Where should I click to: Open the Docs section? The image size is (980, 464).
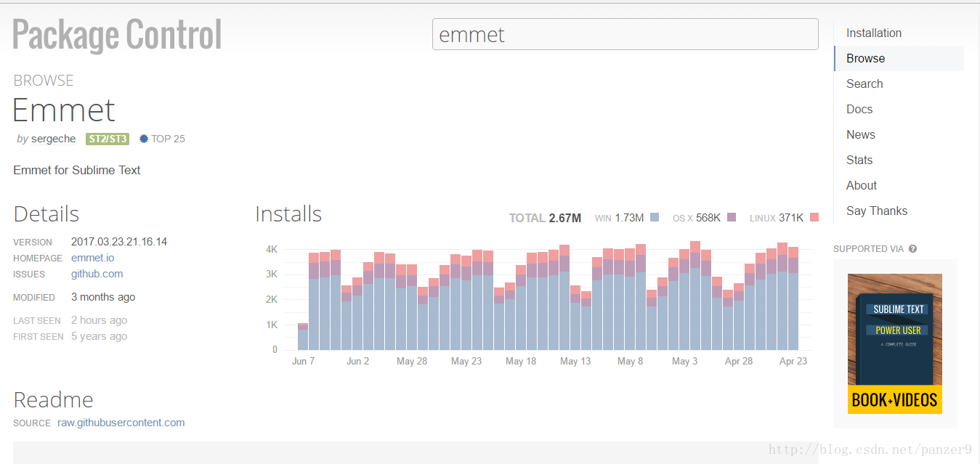pos(859,109)
